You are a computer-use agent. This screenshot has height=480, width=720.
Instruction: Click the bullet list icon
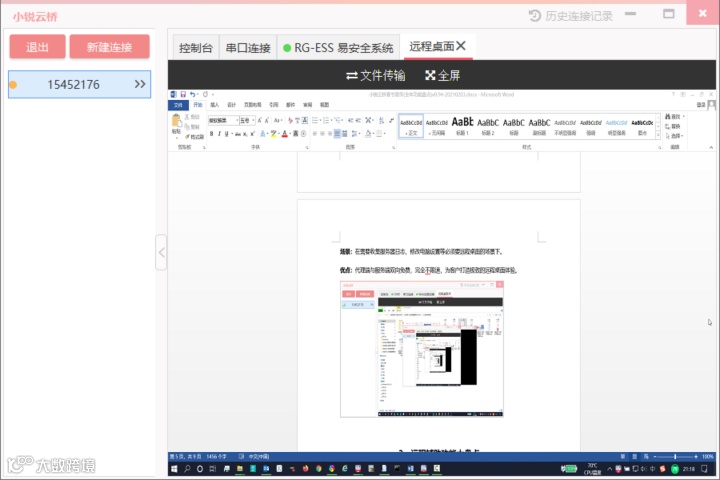pyautogui.click(x=315, y=120)
